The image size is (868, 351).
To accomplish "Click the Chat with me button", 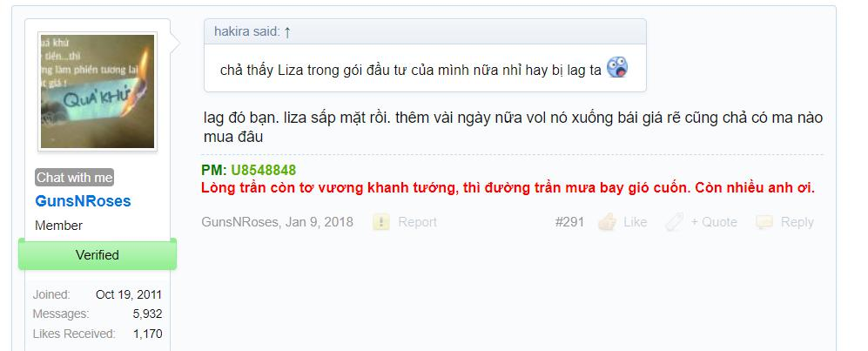I will (75, 178).
